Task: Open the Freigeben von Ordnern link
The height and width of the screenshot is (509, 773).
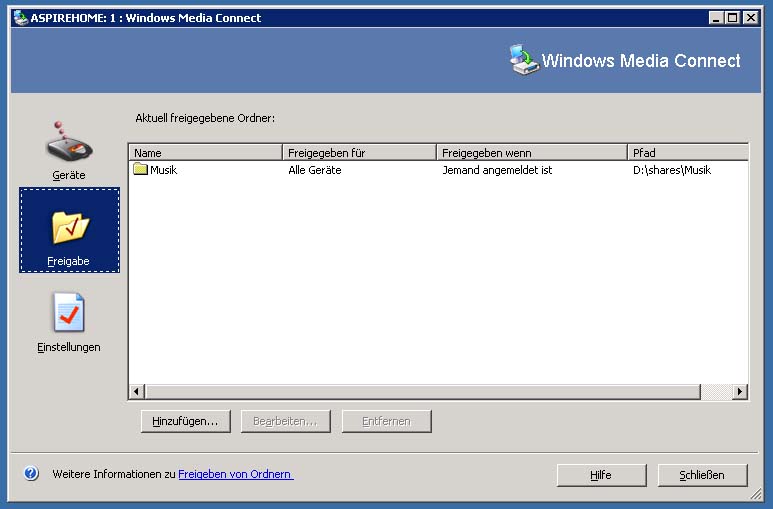Action: pos(236,474)
